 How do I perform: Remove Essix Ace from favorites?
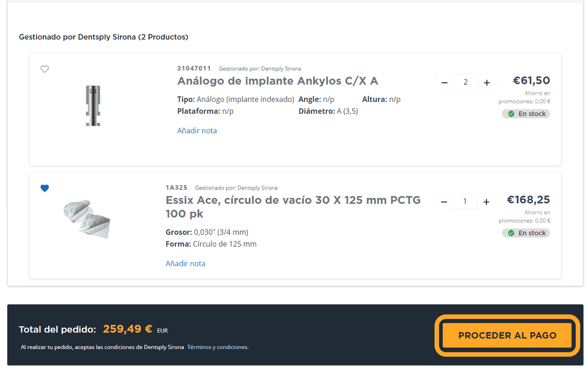click(x=45, y=188)
